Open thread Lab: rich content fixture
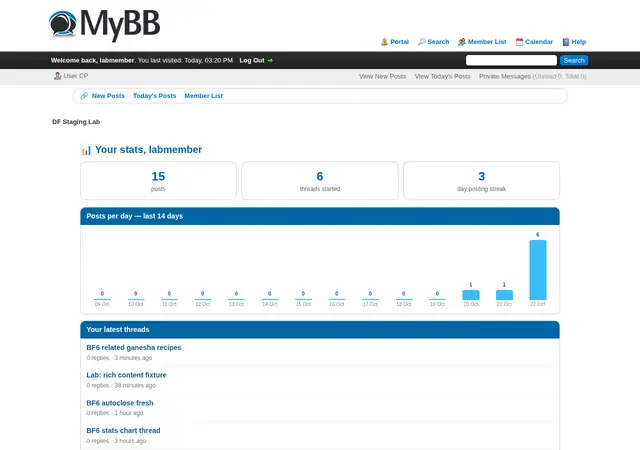This screenshot has width=640, height=450. click(x=127, y=375)
